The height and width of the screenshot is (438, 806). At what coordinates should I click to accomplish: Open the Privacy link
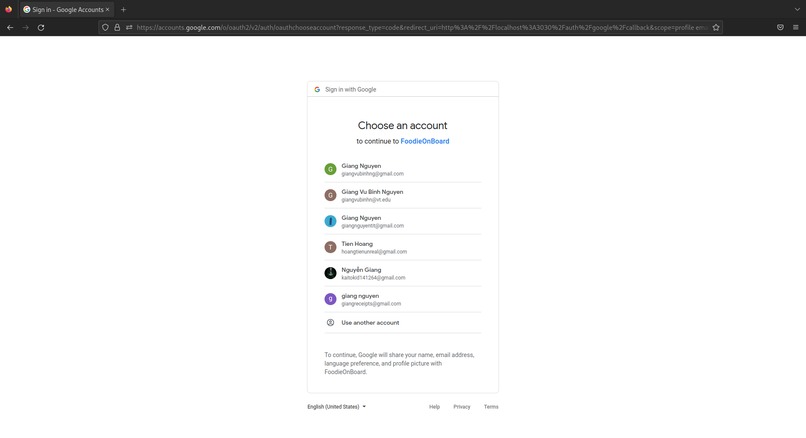coord(462,407)
